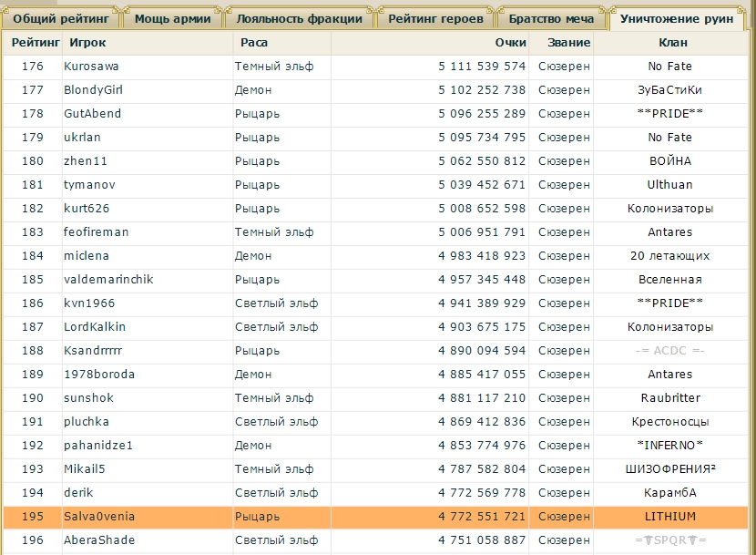The image size is (756, 555).
Task: Click the Раса column header
Action: click(253, 43)
